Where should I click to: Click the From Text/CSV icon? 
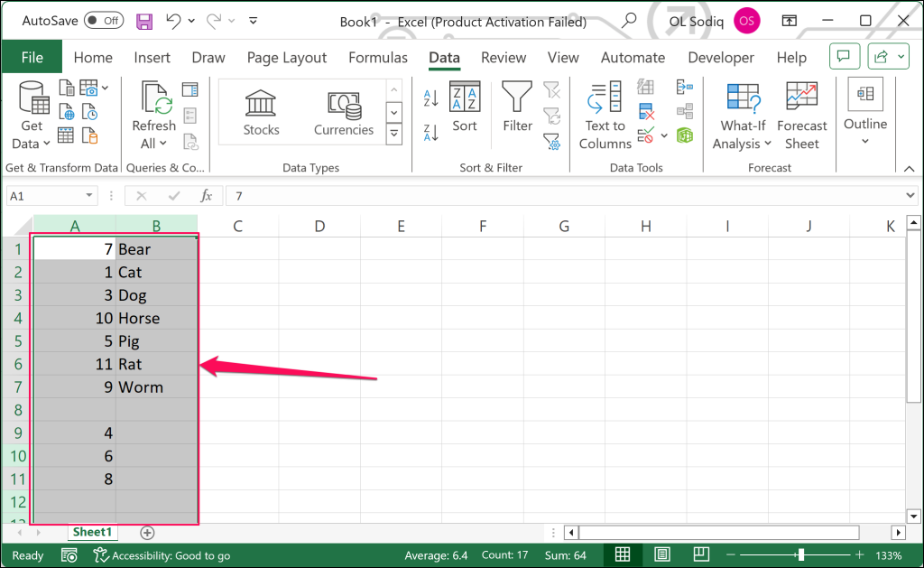tap(67, 88)
